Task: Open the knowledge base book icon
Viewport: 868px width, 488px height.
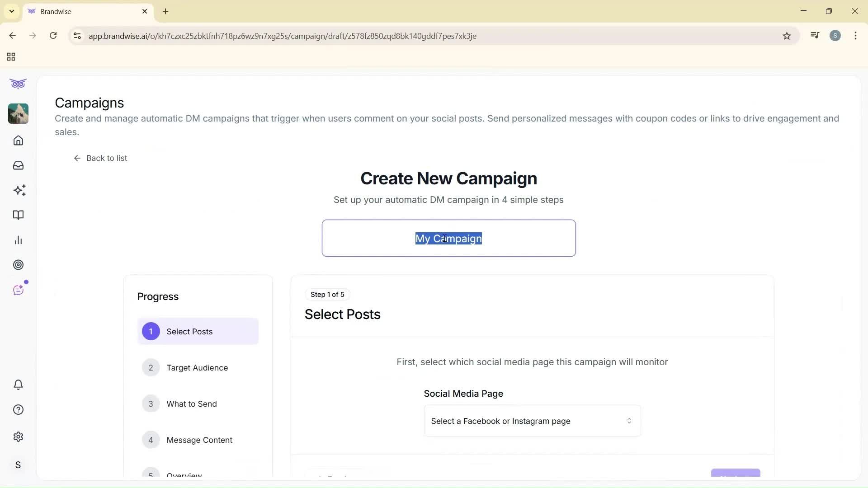Action: tap(18, 215)
